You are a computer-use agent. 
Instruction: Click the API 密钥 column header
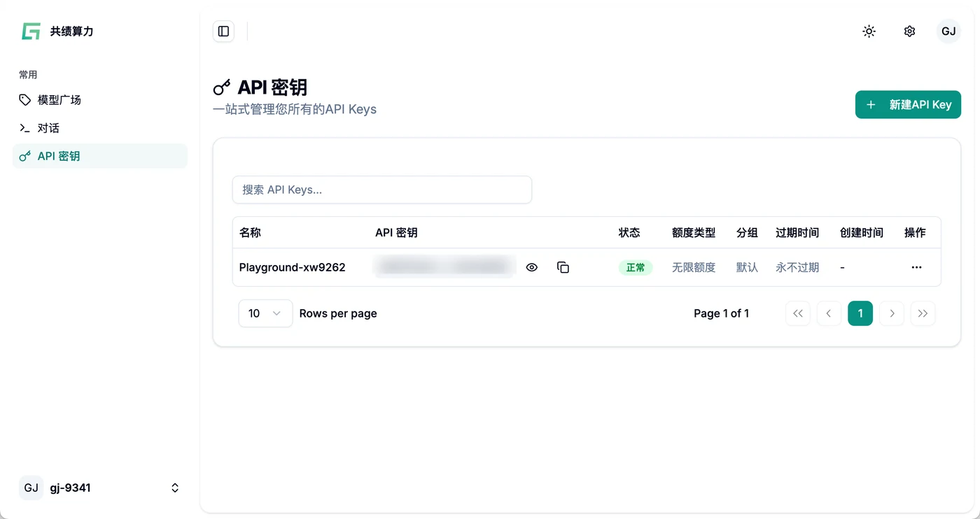pyautogui.click(x=396, y=233)
